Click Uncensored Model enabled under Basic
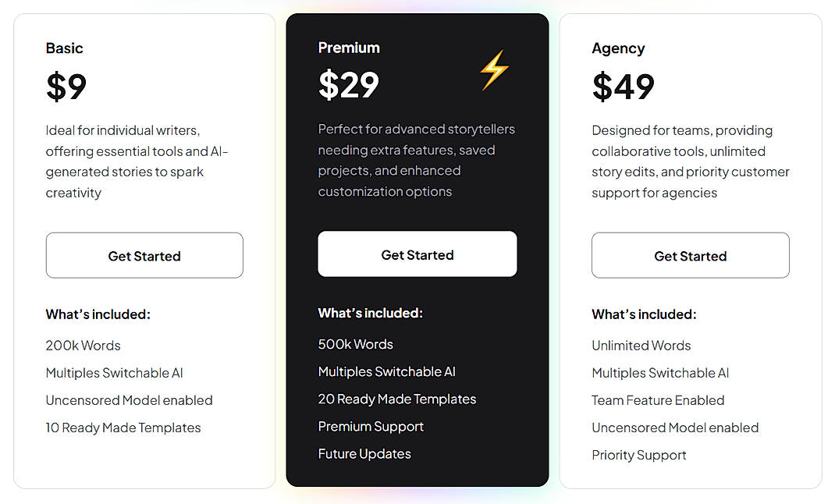 coord(129,400)
